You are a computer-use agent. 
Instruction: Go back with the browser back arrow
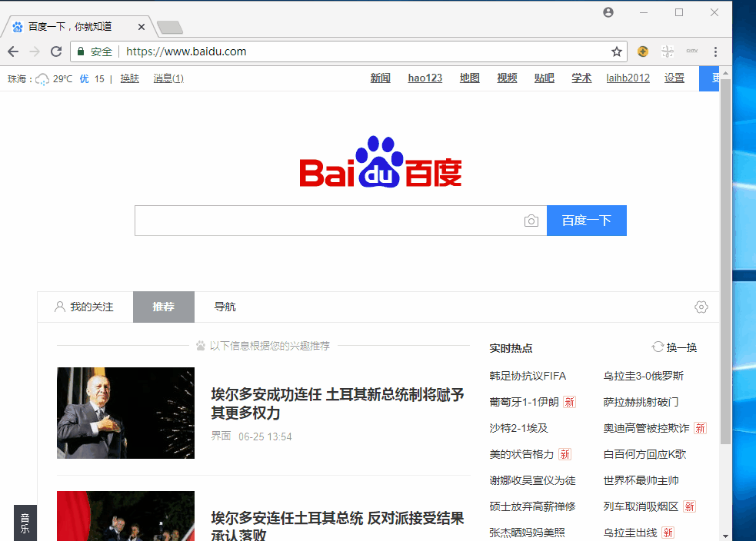(x=13, y=51)
